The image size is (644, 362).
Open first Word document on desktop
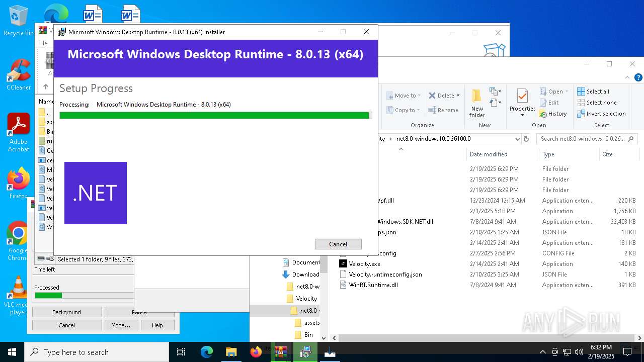coord(93,13)
